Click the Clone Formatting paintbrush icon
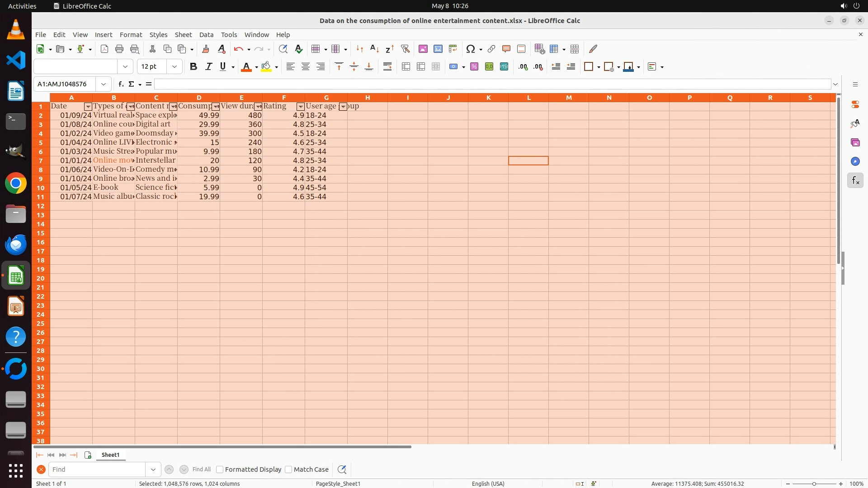Screen dimensions: 868x488 (x=205, y=49)
